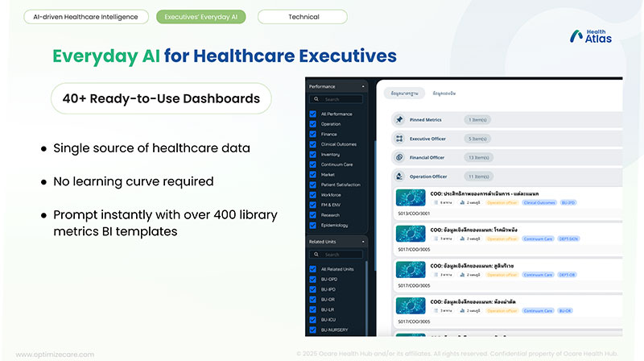Toggle the Operation checkbox
This screenshot has height=361, width=644.
tap(313, 124)
